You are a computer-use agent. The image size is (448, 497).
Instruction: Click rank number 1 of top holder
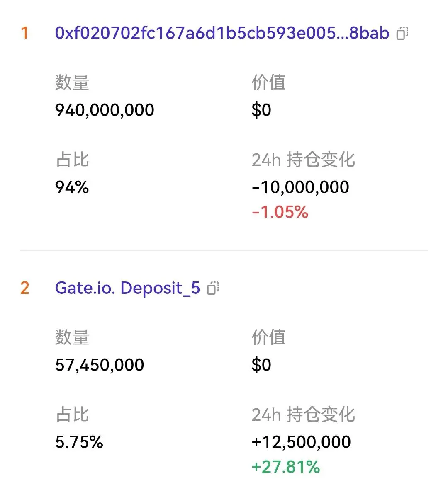pos(24,33)
